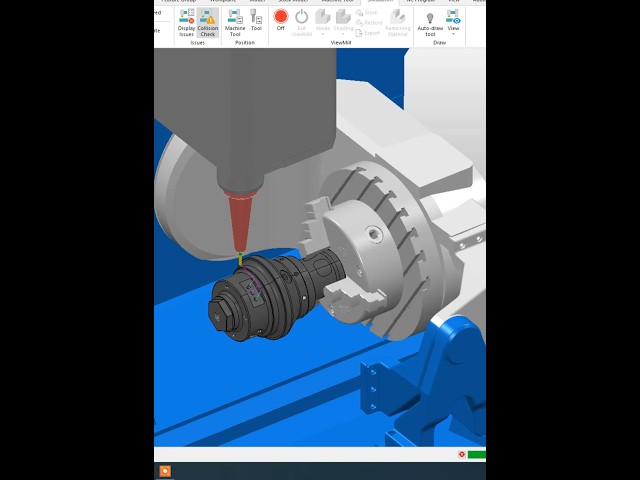Turn on ViewMill with the red Off button
640x480 pixels.
(281, 20)
